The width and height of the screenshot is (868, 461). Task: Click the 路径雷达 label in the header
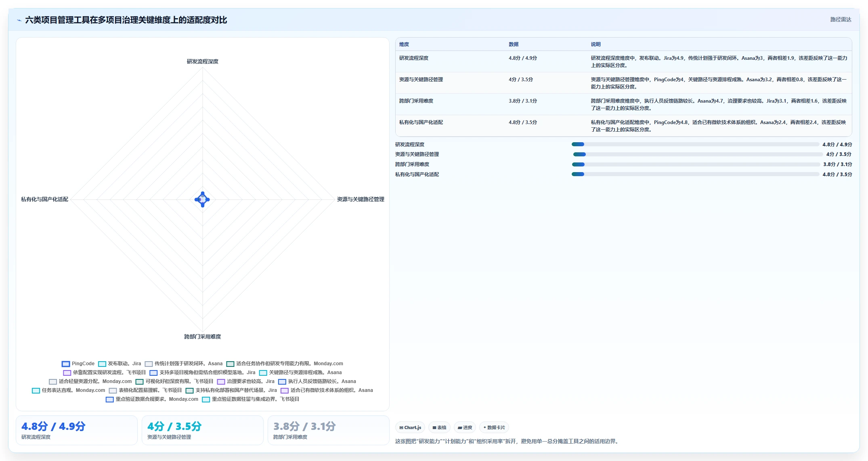(841, 19)
